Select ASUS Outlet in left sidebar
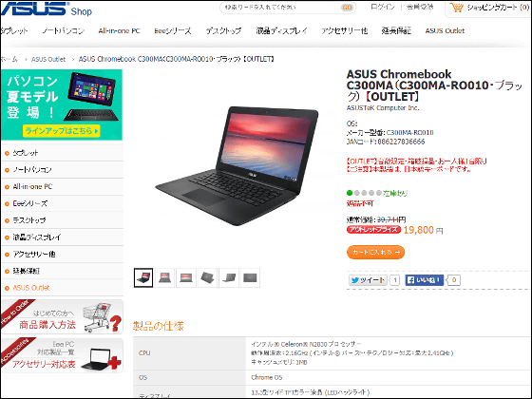 pyautogui.click(x=30, y=288)
